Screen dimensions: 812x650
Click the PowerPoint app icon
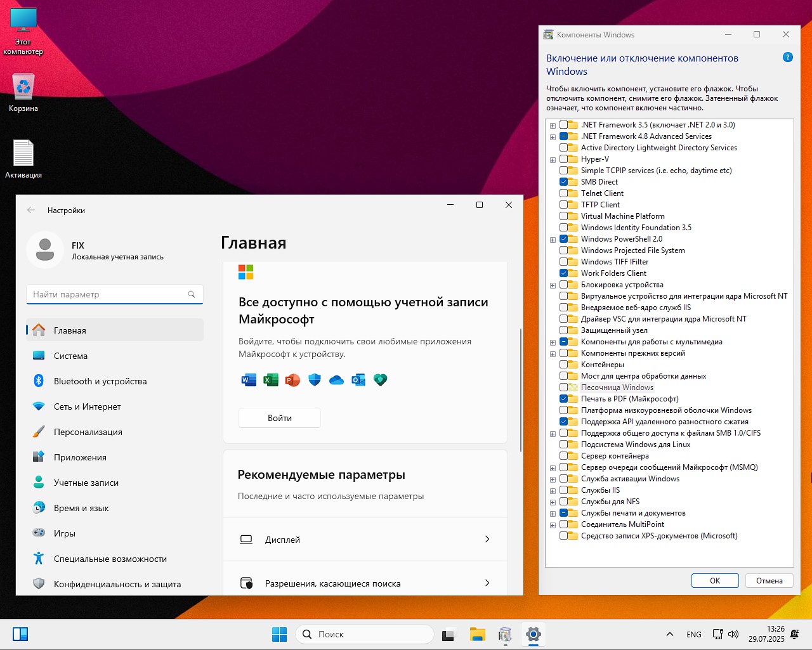292,380
